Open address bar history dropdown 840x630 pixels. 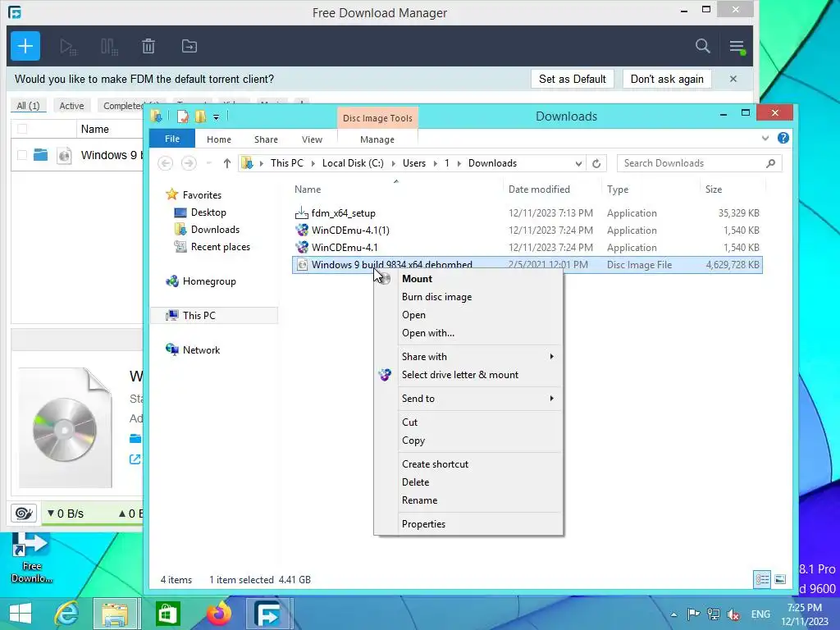[x=578, y=163]
